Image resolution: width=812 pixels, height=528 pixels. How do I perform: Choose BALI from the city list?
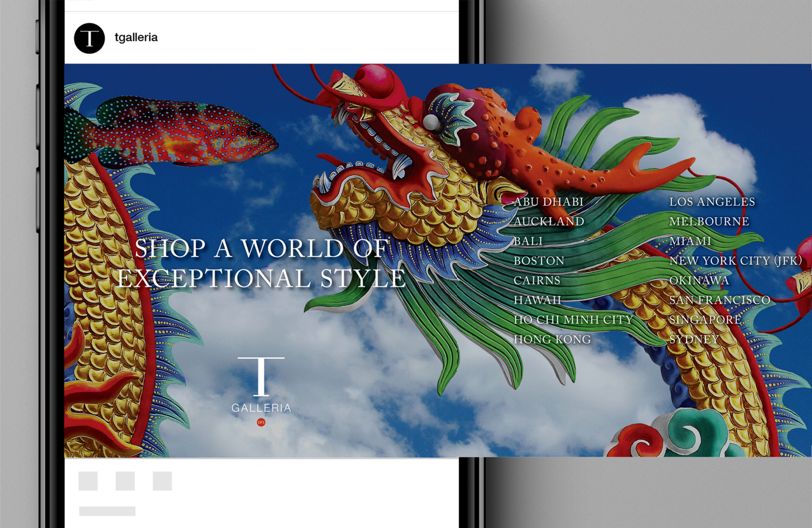(x=528, y=241)
